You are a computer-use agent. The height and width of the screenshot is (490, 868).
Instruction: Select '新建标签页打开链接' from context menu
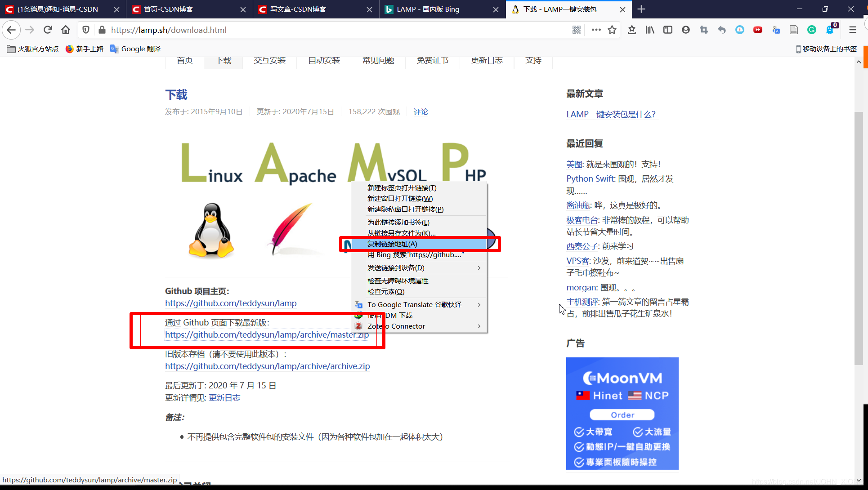coord(400,187)
